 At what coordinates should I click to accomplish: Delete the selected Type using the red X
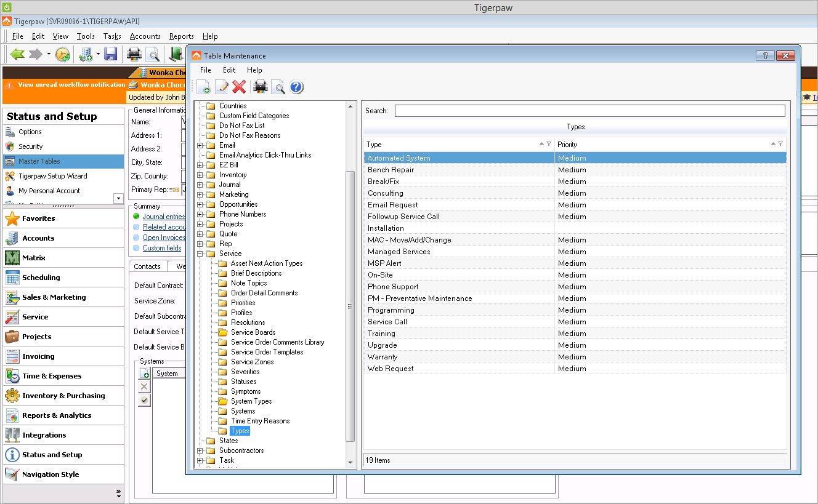point(239,87)
